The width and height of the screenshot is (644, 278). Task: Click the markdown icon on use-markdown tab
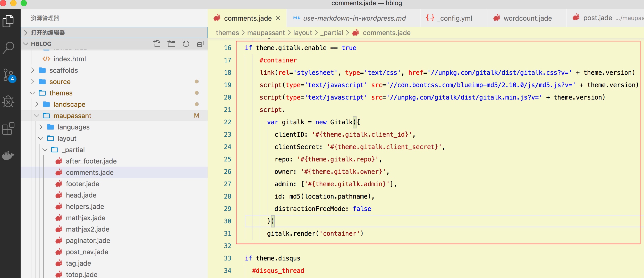pos(296,18)
